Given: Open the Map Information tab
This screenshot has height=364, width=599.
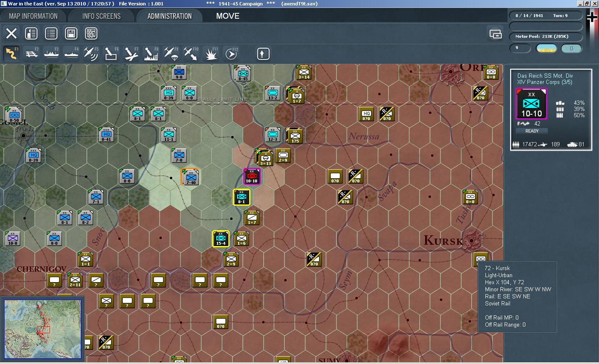Looking at the screenshot, I should 33,16.
